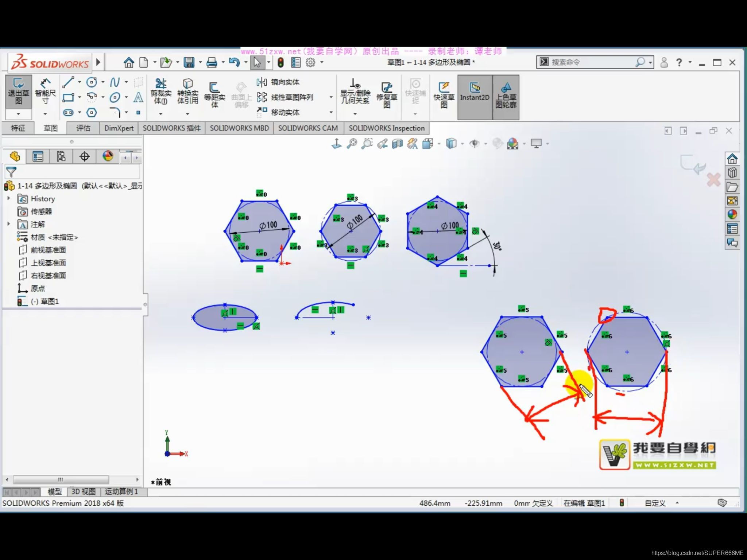Screen dimensions: 747x560
Task: Open the Appearances color wheel tab
Action: click(x=108, y=157)
